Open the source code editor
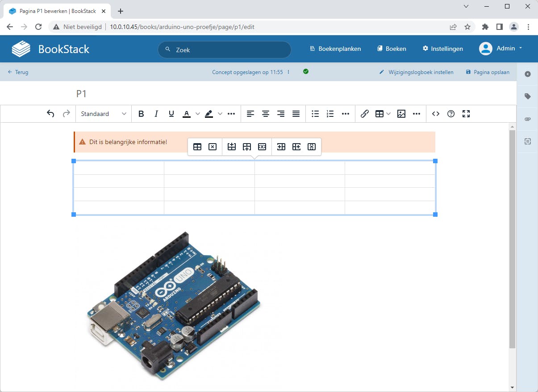The height and width of the screenshot is (392, 538). 436,114
